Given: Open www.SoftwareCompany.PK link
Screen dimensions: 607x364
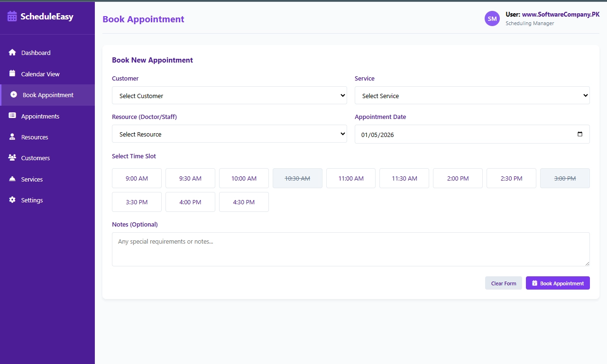Looking at the screenshot, I should tap(561, 14).
